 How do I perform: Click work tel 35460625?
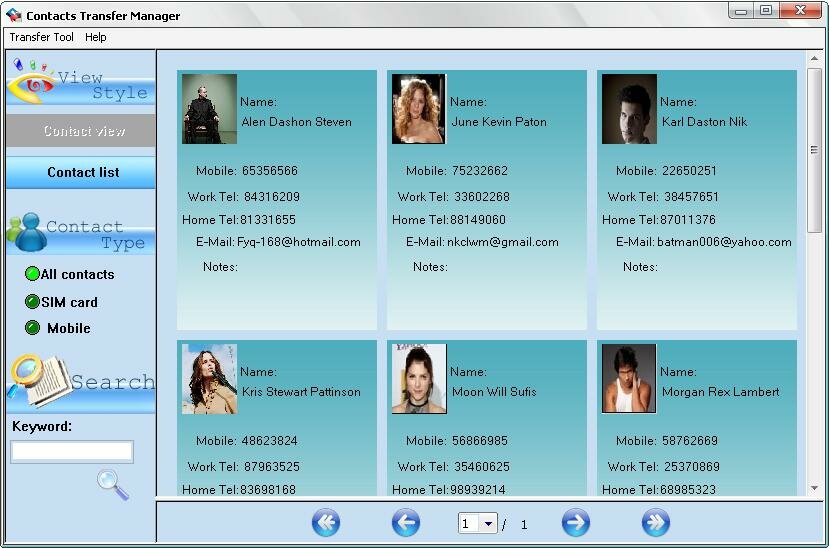[x=482, y=467]
